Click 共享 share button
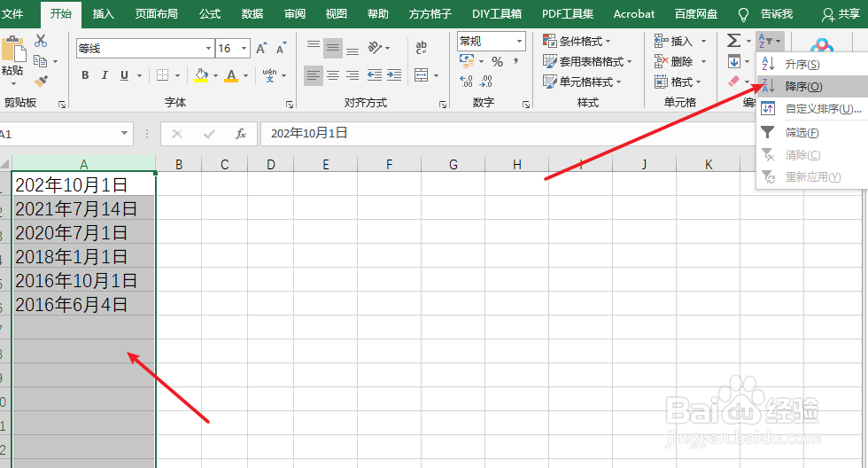 841,14
